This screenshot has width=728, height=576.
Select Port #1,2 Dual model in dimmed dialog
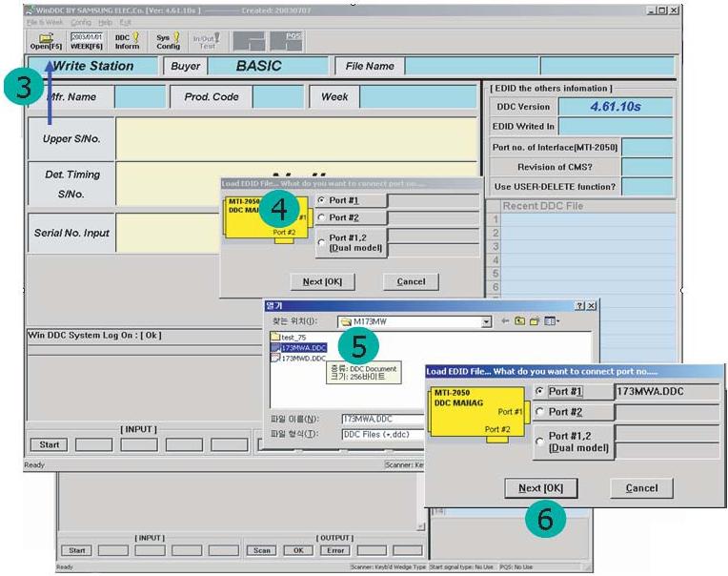(321, 242)
